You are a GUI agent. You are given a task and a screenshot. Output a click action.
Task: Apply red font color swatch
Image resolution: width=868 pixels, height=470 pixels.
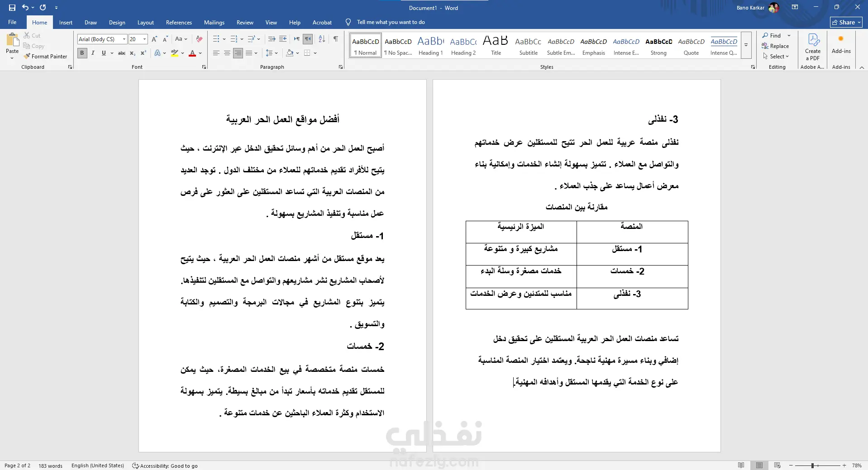(x=192, y=53)
